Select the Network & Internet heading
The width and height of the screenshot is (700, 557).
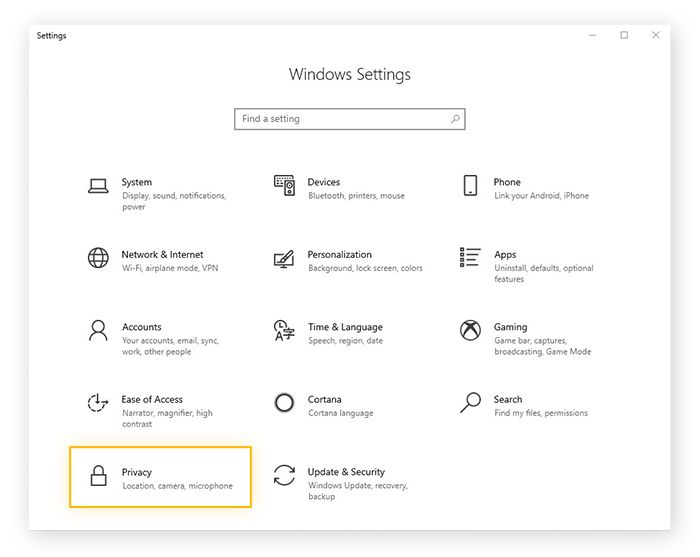[162, 254]
